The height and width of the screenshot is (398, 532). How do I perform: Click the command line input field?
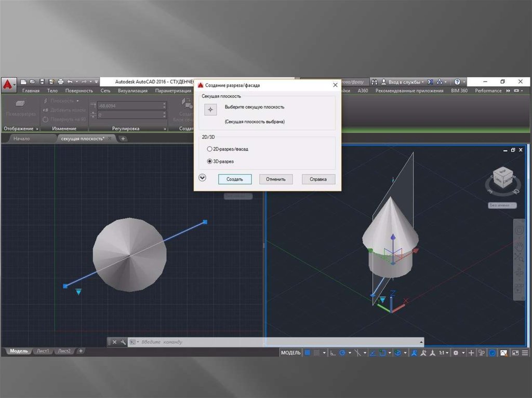click(275, 342)
